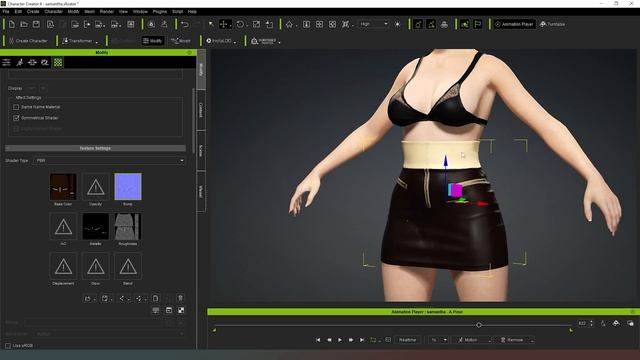Open the Transformer dropdown arrow

pyautogui.click(x=97, y=41)
